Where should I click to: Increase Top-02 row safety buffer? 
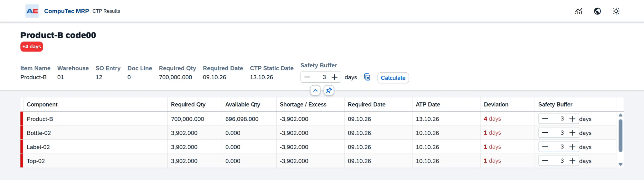tap(572, 161)
